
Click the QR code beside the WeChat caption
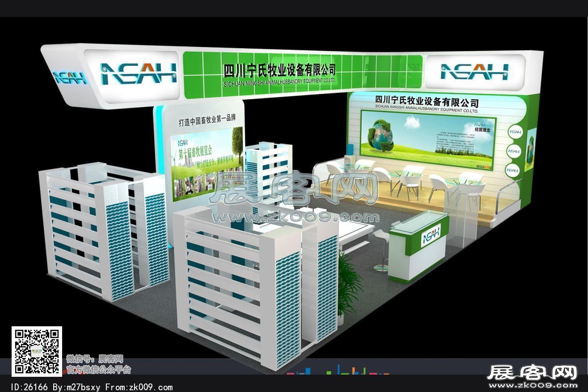(x=37, y=351)
